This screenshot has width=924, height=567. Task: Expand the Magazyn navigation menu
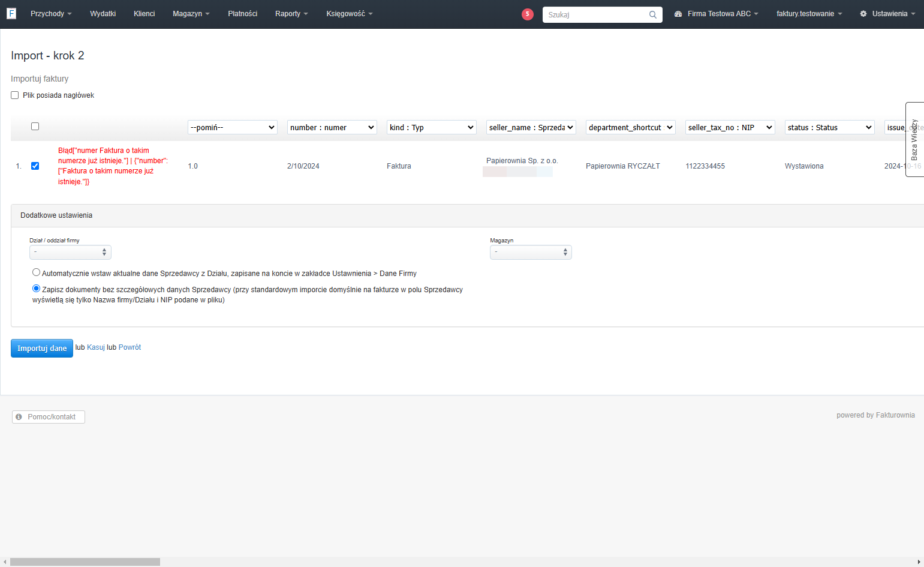click(191, 14)
